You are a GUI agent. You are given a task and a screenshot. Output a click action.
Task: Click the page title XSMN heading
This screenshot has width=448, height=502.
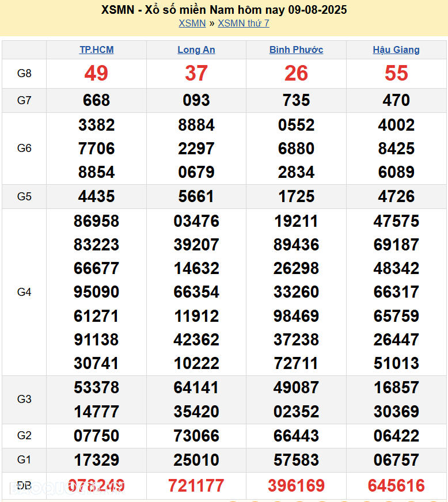click(x=224, y=10)
